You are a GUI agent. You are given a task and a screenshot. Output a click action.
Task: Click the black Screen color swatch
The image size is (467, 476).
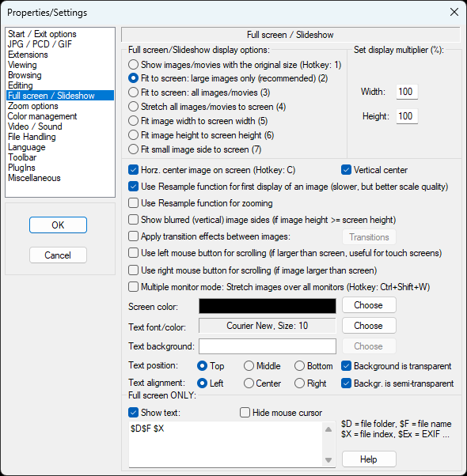pos(268,306)
